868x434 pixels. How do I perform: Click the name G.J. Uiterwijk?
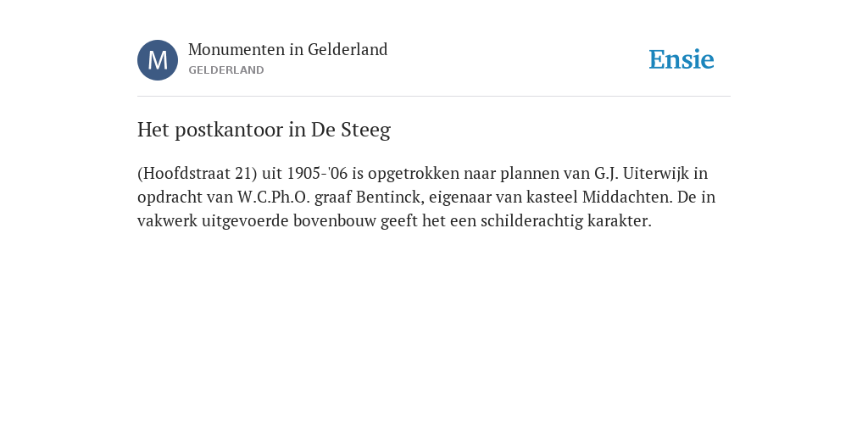click(642, 174)
